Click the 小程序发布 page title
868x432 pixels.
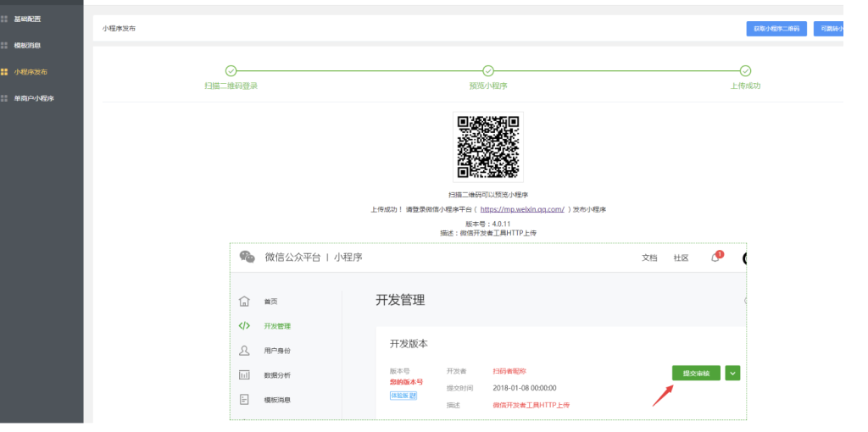pos(119,28)
